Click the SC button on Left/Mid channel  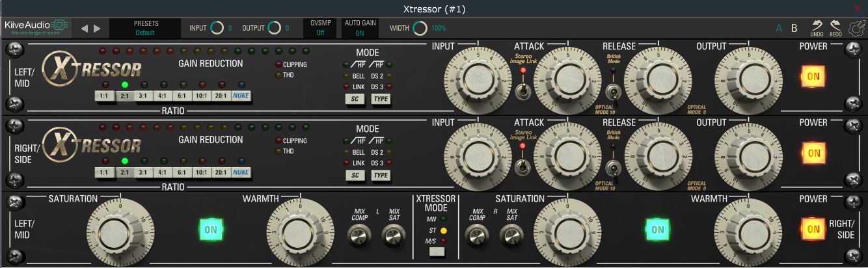click(x=355, y=99)
